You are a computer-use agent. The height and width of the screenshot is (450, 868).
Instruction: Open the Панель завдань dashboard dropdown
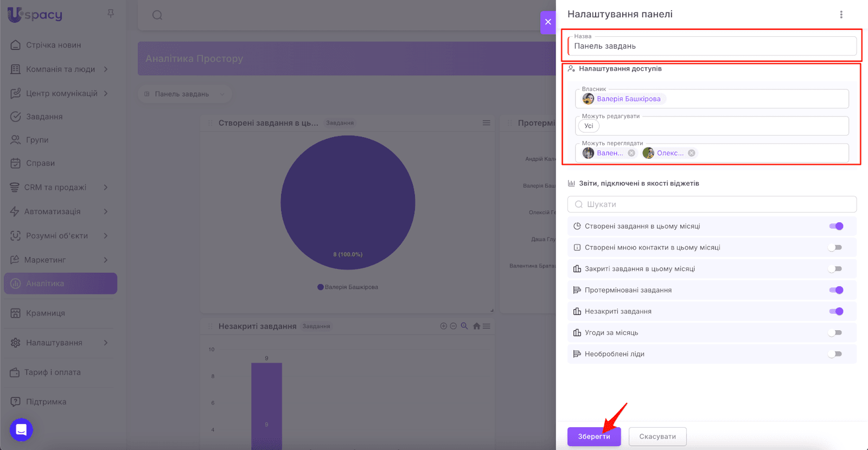[184, 94]
